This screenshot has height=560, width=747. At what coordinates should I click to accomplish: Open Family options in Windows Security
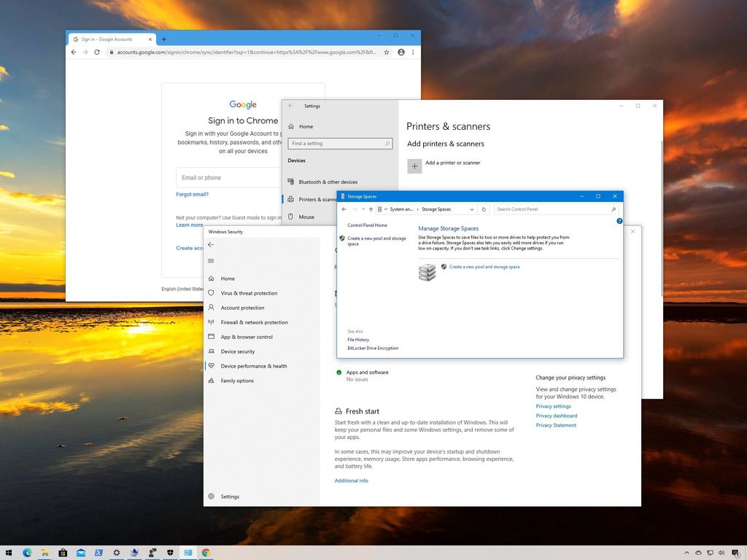click(238, 381)
